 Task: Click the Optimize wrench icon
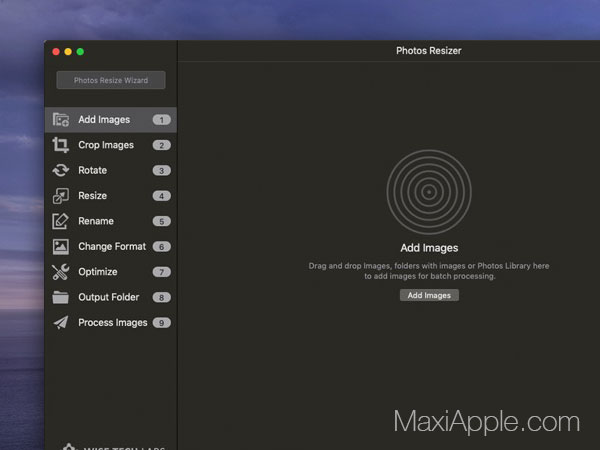click(x=60, y=272)
